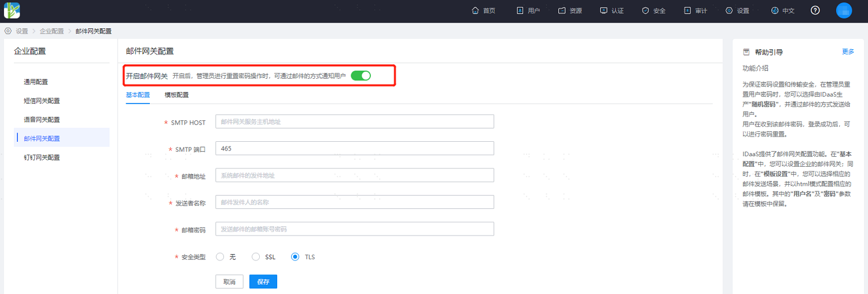Open the 资源 navigation menu
This screenshot has height=294, width=868.
pyautogui.click(x=570, y=10)
